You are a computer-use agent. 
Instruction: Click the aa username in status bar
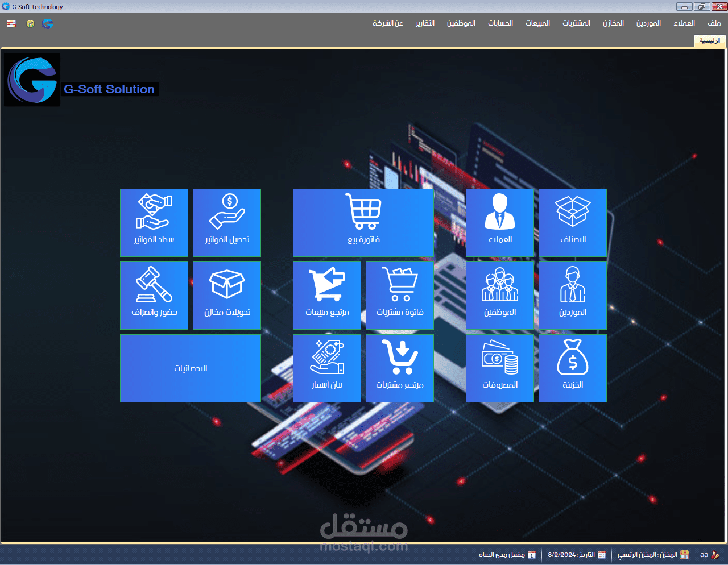point(704,555)
